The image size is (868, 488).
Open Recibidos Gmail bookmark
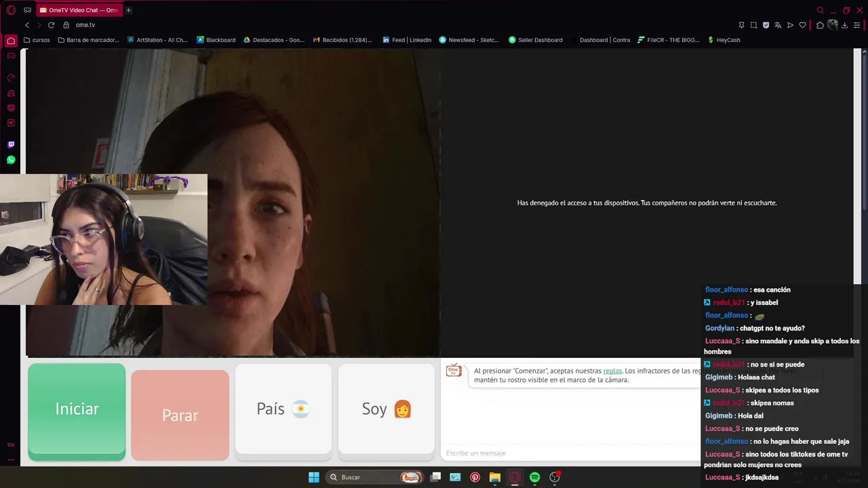pos(342,40)
